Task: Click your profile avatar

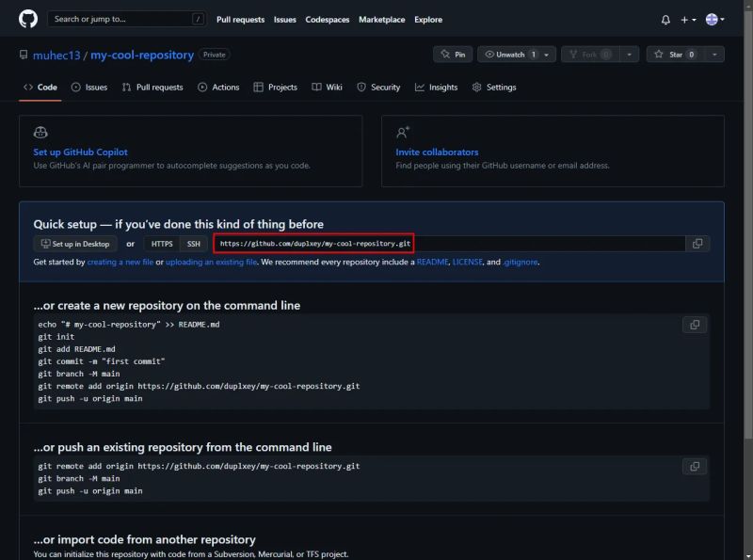Action: pyautogui.click(x=713, y=19)
